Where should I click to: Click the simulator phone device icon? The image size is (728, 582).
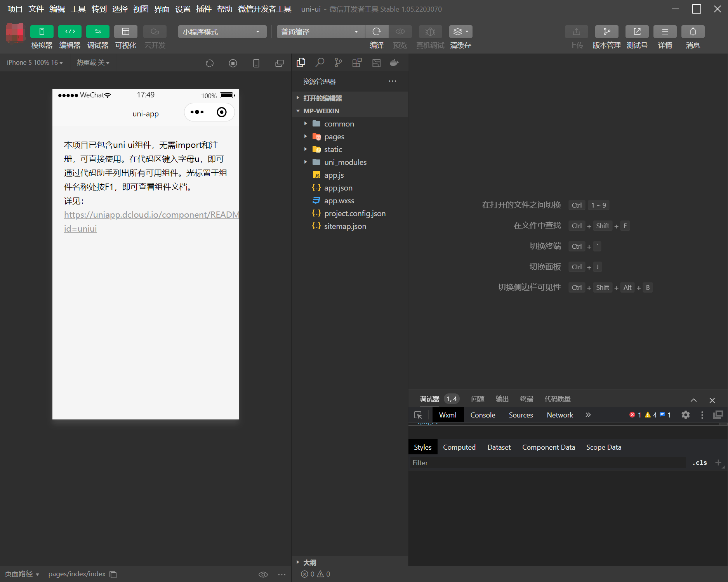point(256,63)
